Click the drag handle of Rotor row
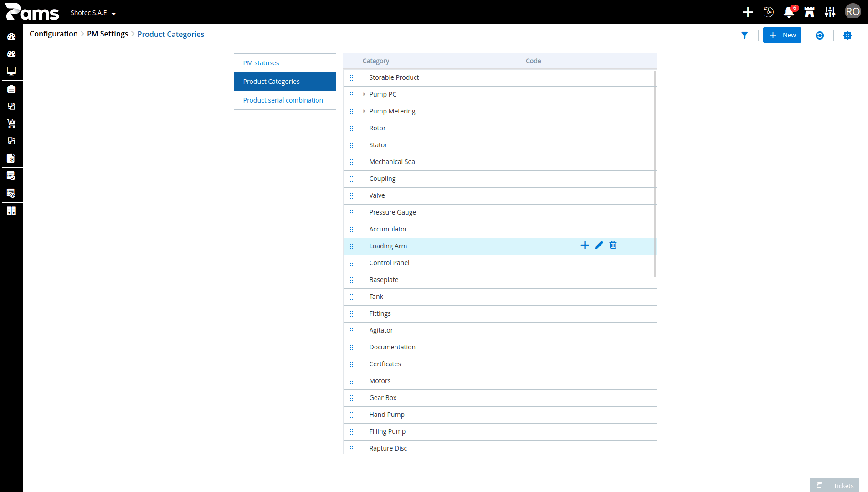The image size is (868, 492). click(x=351, y=128)
